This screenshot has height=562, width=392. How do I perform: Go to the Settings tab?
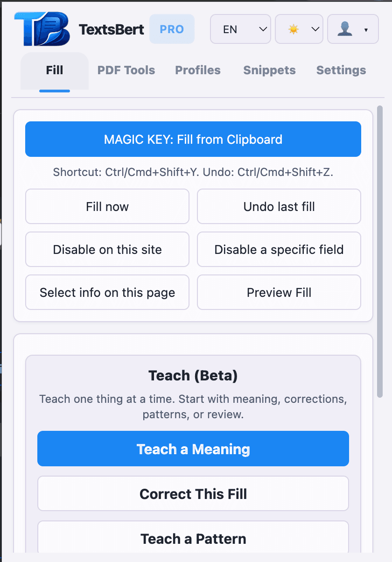pyautogui.click(x=341, y=70)
